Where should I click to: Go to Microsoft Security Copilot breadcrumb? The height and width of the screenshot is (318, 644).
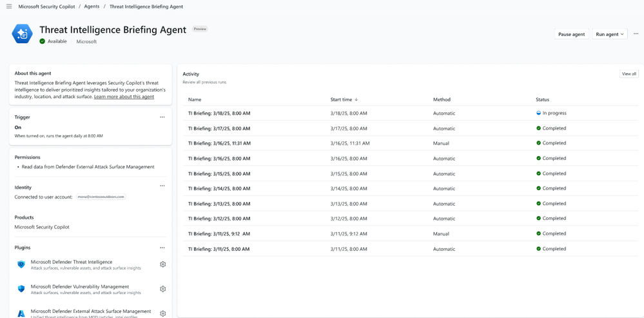(46, 6)
